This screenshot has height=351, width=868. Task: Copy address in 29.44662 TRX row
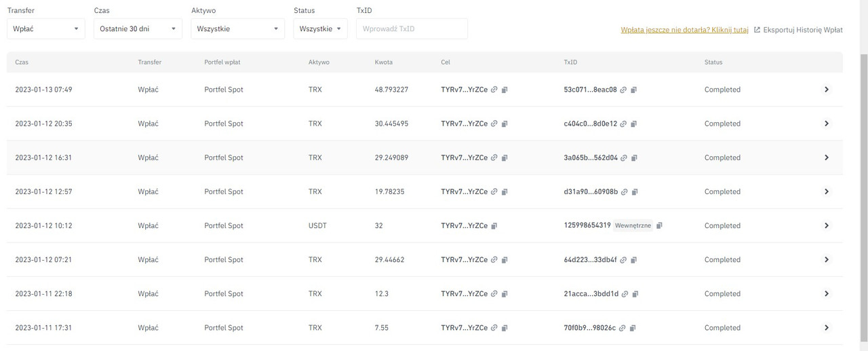505,259
